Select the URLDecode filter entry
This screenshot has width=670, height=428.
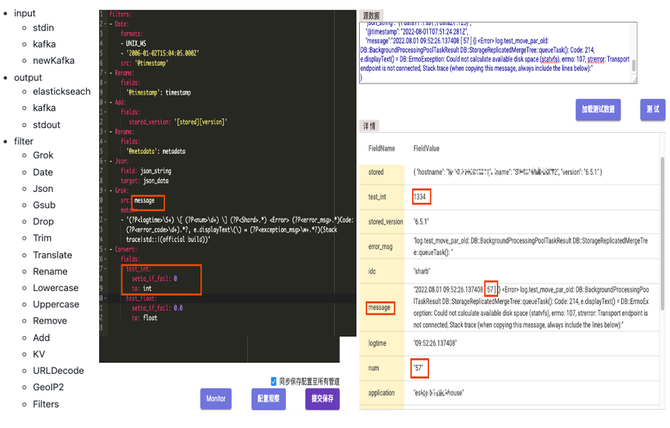pos(59,370)
